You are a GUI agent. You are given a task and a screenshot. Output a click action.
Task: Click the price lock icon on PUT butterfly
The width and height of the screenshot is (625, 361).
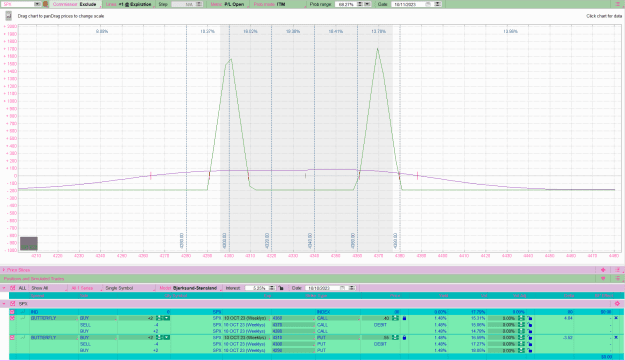pos(404,337)
